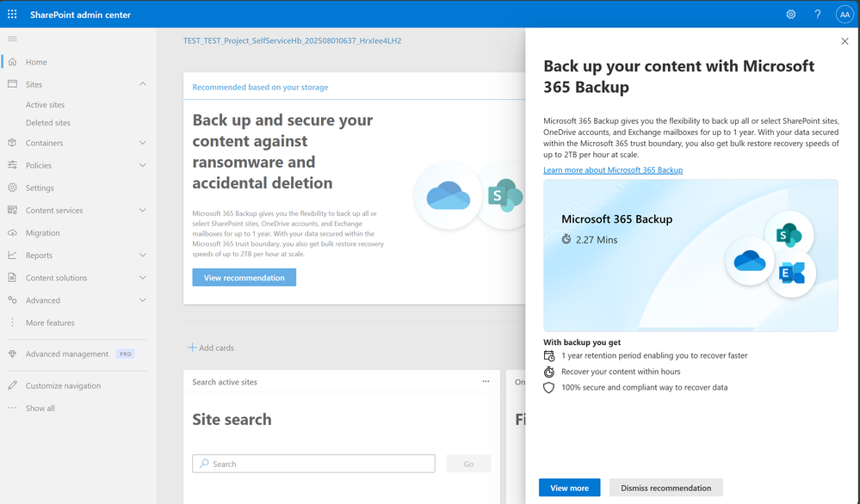Click the Go button beside search

click(468, 464)
